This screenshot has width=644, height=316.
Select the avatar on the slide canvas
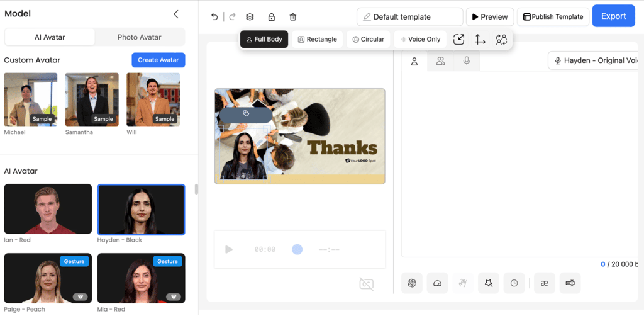click(245, 154)
